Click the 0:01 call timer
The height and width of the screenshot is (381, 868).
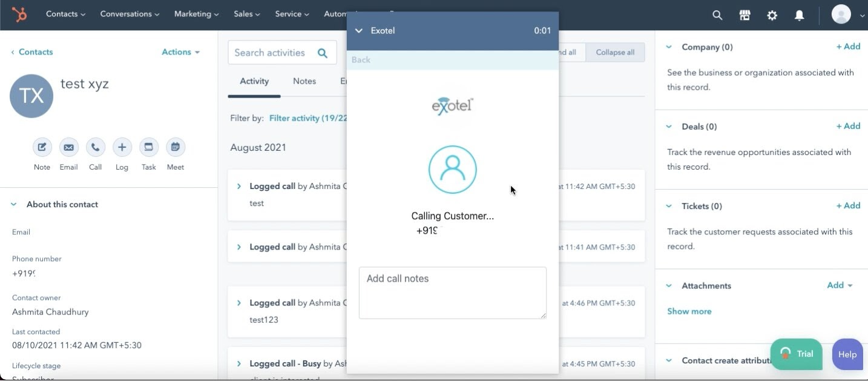click(542, 30)
